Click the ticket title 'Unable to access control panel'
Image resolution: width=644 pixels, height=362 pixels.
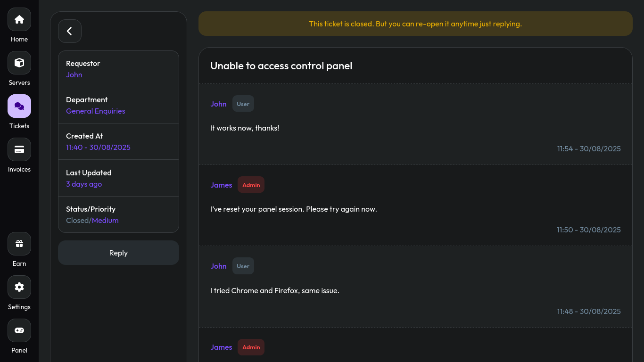281,66
